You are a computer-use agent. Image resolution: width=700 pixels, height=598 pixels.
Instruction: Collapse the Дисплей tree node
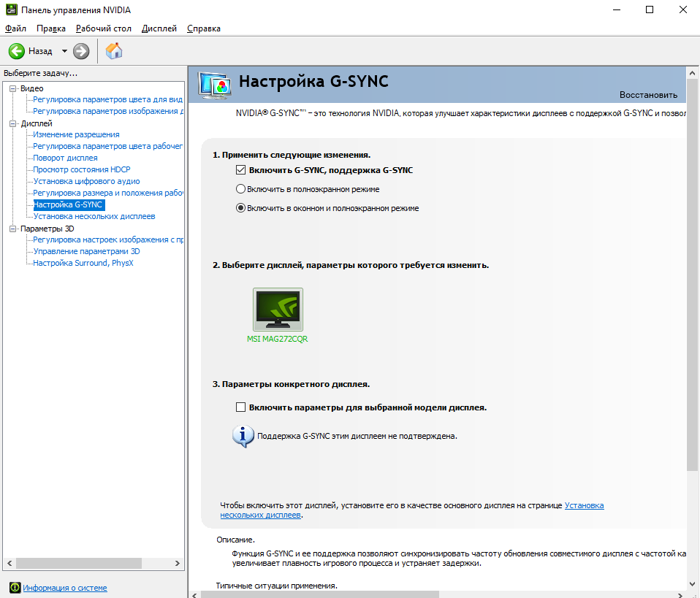[13, 123]
